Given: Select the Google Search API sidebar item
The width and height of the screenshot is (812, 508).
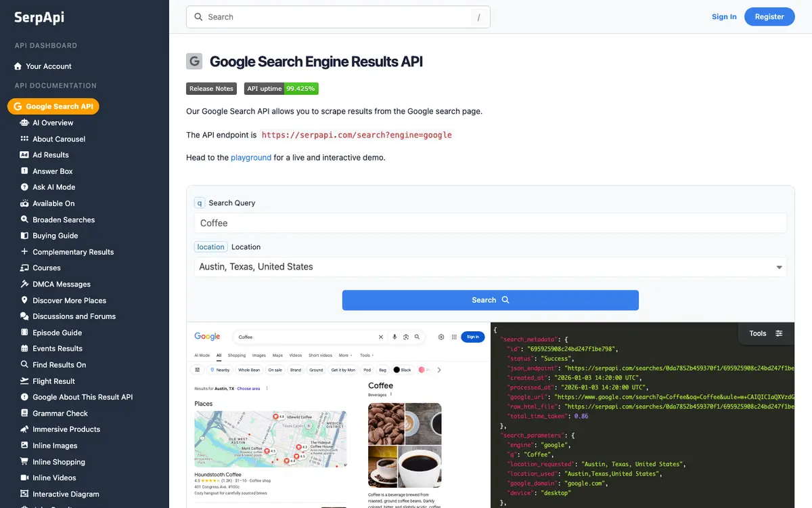Looking at the screenshot, I should tap(53, 106).
